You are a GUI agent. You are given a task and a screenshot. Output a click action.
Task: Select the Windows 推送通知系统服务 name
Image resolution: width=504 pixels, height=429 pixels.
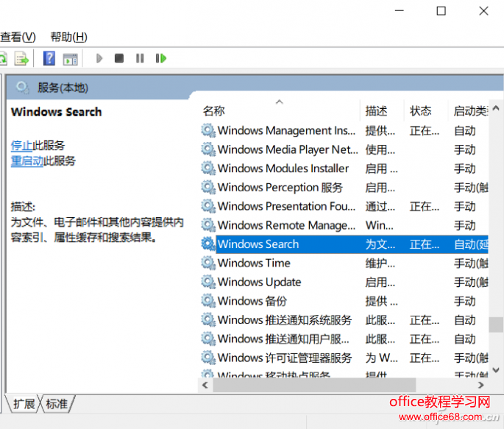285,320
